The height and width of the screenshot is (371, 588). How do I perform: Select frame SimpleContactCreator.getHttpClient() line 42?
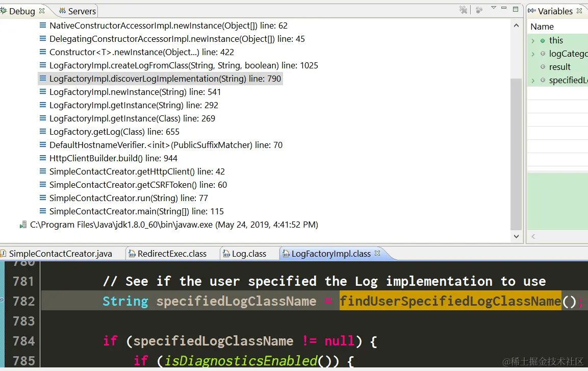click(x=137, y=171)
